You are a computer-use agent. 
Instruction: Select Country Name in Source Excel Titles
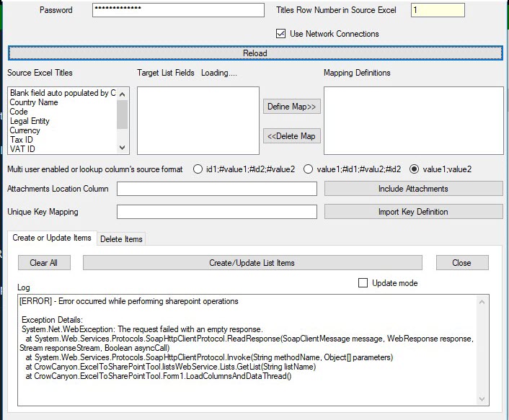click(x=34, y=102)
